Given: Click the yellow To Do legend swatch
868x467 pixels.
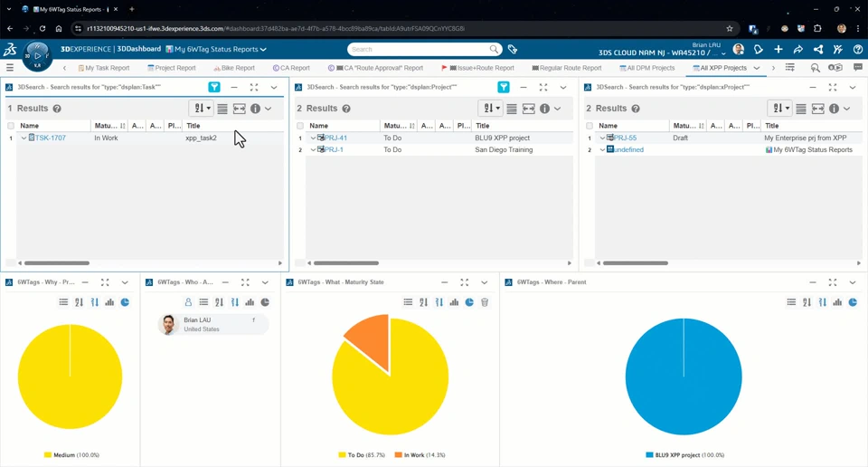Looking at the screenshot, I should (342, 455).
